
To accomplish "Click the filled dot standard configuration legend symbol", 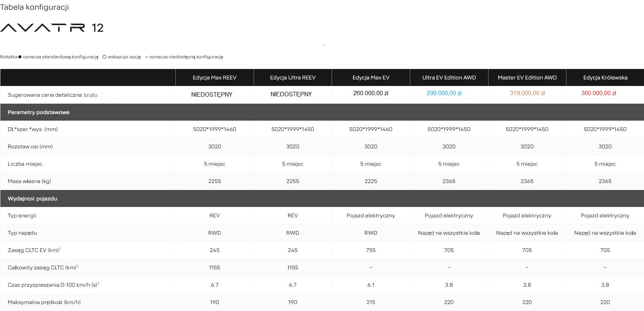I will tap(20, 57).
